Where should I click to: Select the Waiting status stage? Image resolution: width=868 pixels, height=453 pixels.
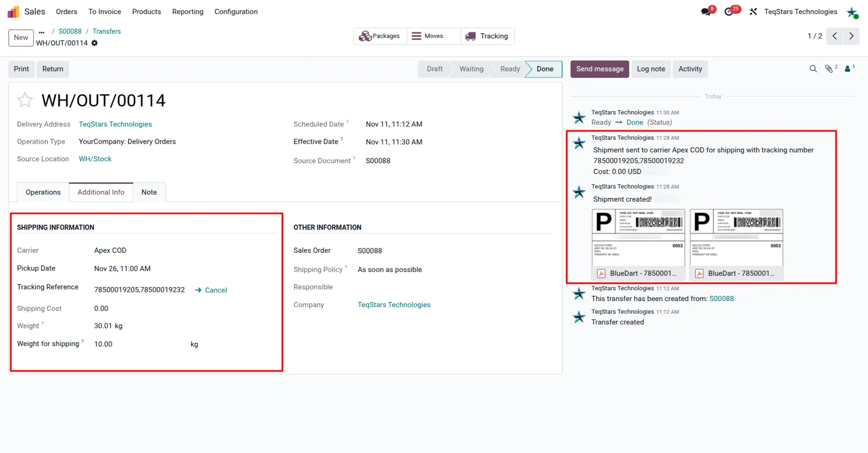pyautogui.click(x=471, y=69)
